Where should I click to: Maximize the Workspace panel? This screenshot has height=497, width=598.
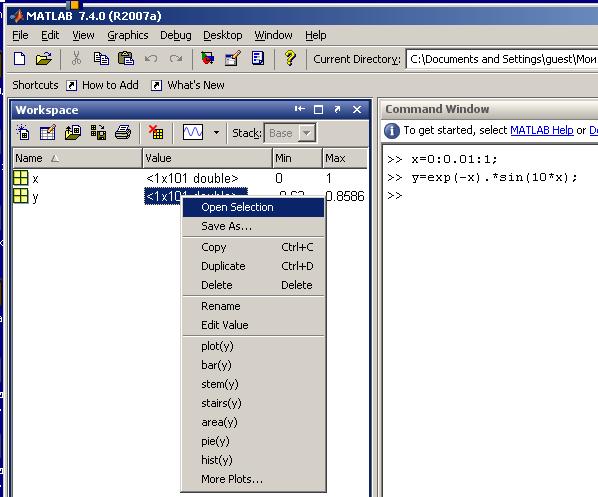(x=318, y=110)
